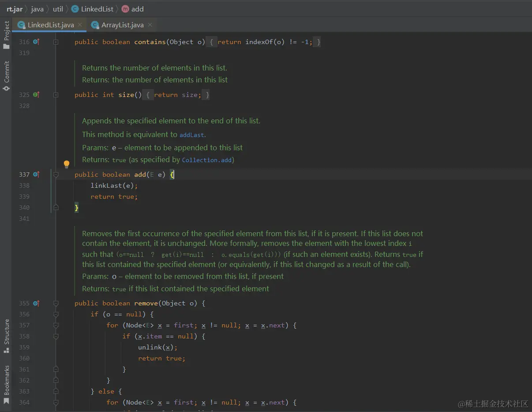Click fold end marker at line 340
Screen dimensions: 532x412
click(56, 207)
